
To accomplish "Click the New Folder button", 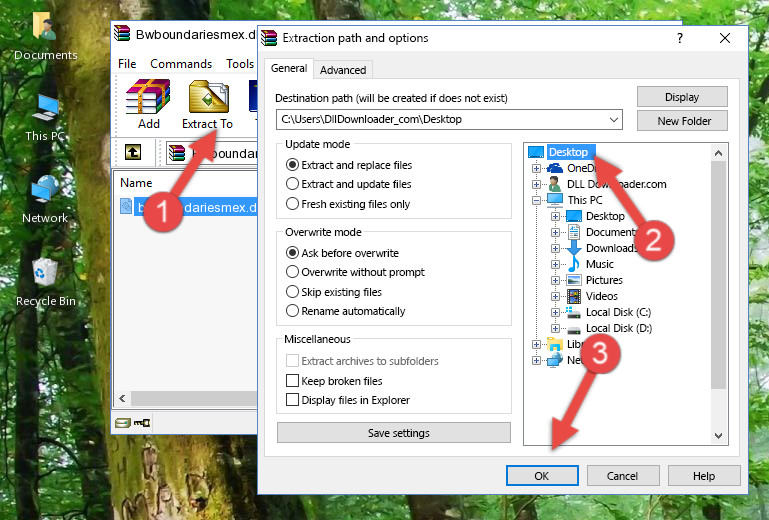I will (x=682, y=121).
